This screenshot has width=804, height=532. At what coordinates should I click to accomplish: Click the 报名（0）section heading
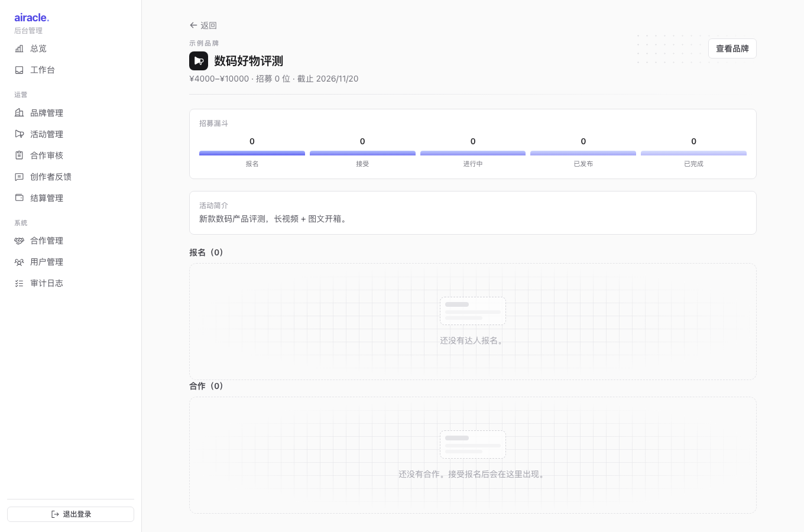pos(206,252)
